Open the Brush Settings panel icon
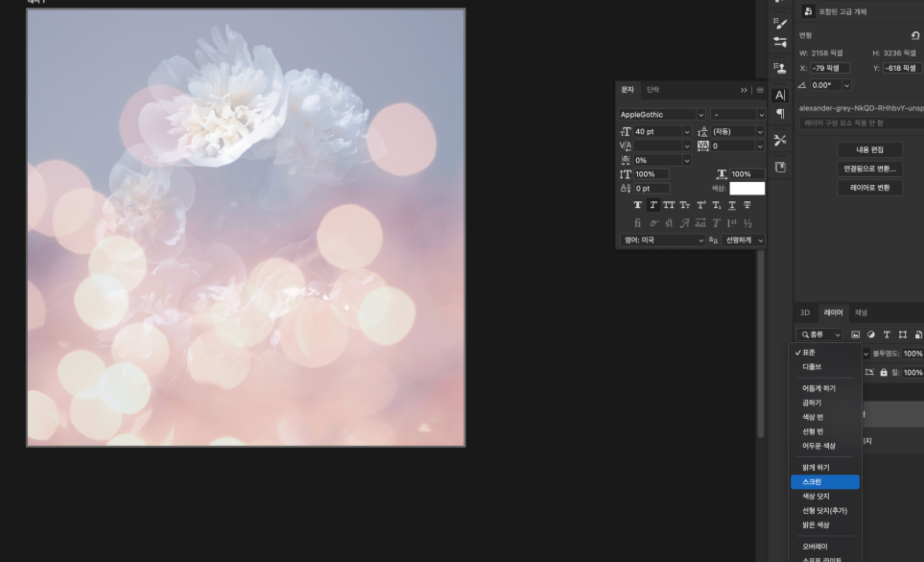This screenshot has height=562, width=924. click(780, 23)
